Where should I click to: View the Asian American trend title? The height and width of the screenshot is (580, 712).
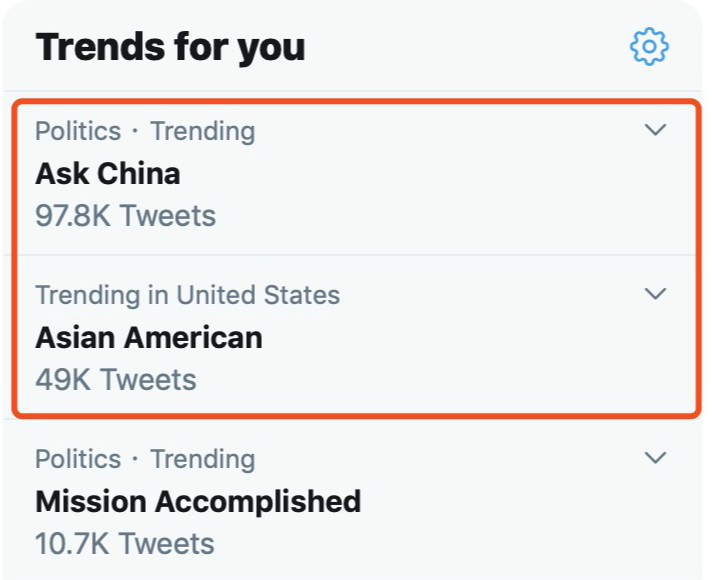[x=149, y=338]
